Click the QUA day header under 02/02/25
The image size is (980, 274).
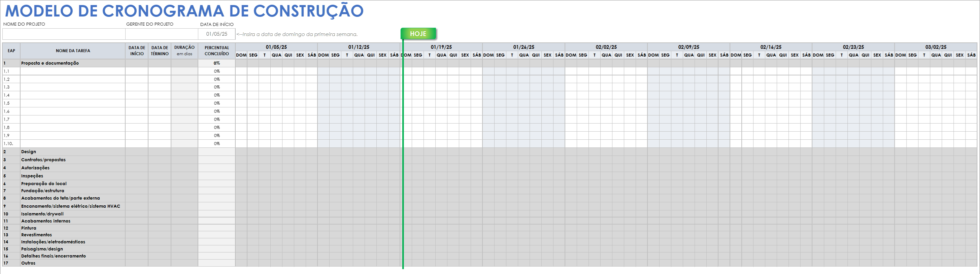[606, 55]
